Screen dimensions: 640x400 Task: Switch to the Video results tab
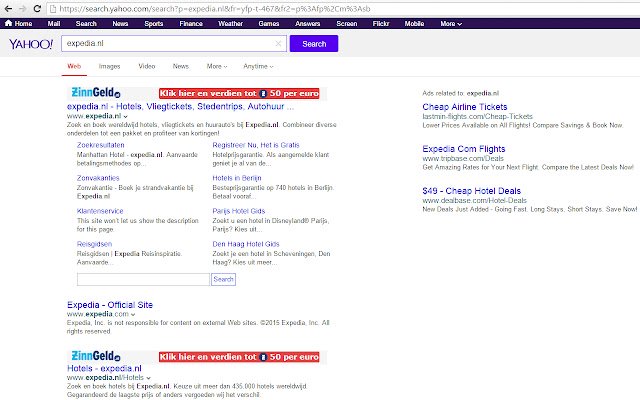(x=147, y=66)
